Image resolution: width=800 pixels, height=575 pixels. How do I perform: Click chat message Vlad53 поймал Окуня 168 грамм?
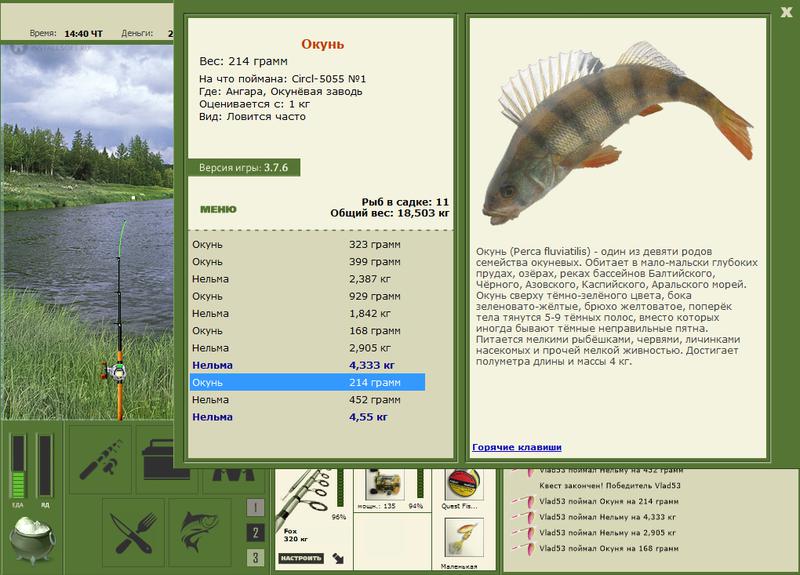point(609,549)
